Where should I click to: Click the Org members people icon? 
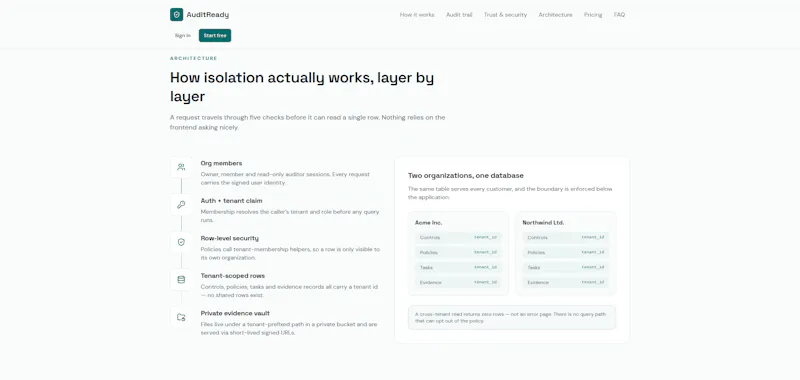181,167
